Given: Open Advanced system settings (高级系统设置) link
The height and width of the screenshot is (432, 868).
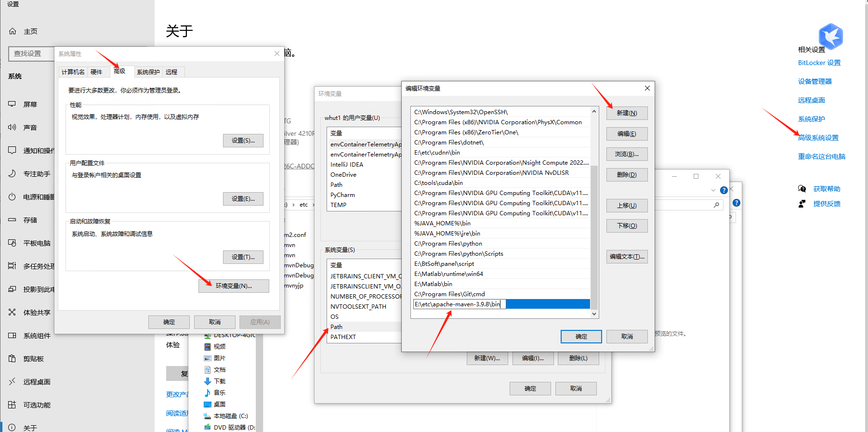Looking at the screenshot, I should pos(818,138).
